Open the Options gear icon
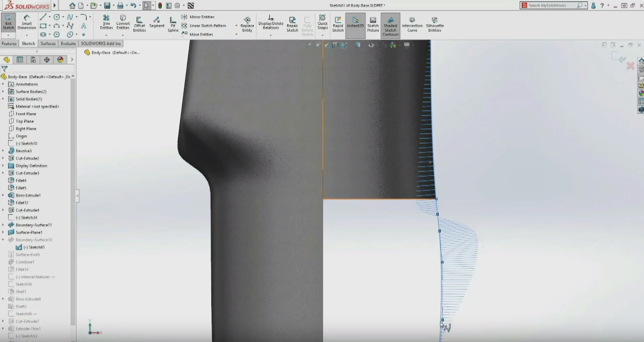 (177, 6)
